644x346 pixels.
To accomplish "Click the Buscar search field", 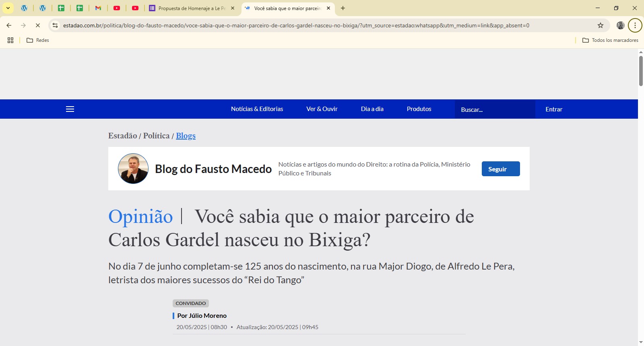I will [495, 109].
